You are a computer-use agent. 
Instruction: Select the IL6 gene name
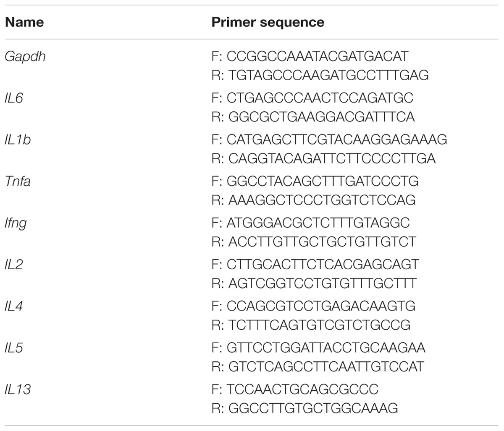(x=14, y=98)
